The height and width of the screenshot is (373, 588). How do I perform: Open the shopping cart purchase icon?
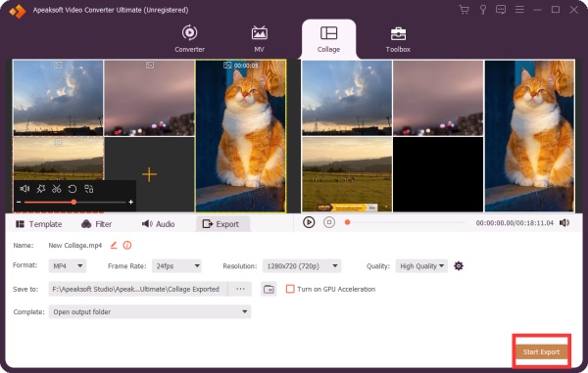(464, 10)
